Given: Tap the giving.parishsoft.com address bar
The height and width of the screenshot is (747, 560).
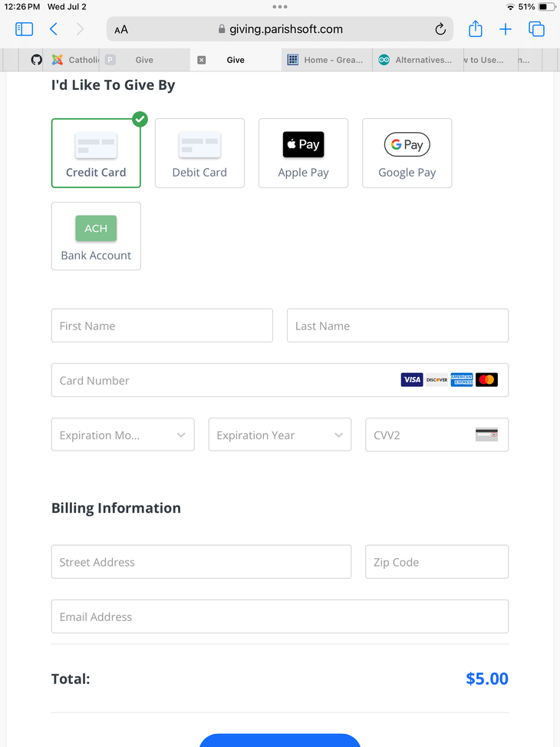Looking at the screenshot, I should [x=280, y=29].
